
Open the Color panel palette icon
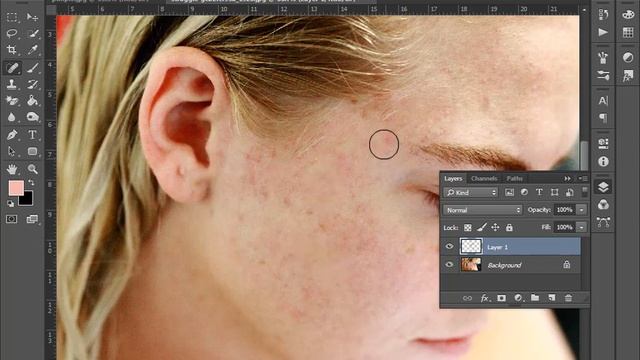coord(628,14)
